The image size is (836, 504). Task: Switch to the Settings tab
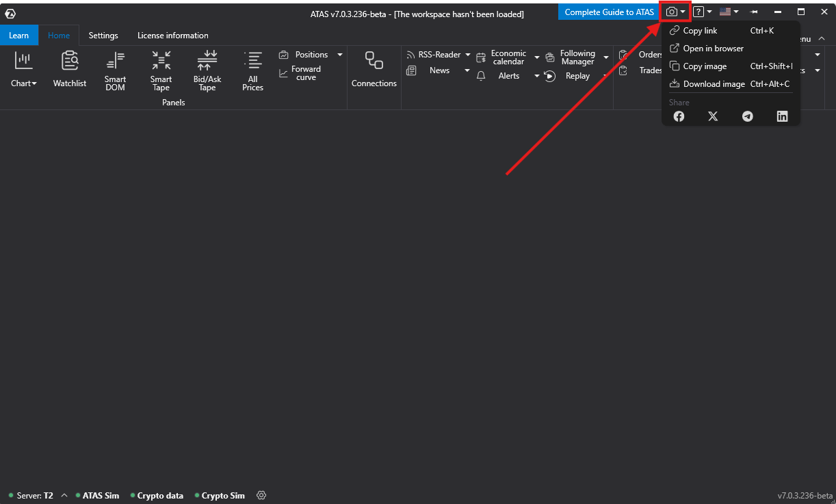(103, 36)
